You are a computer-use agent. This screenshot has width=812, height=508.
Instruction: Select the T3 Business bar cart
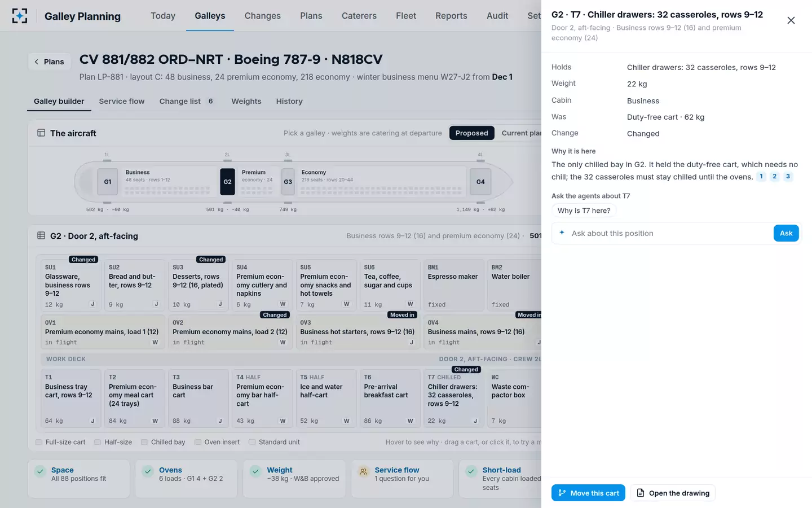click(198, 398)
